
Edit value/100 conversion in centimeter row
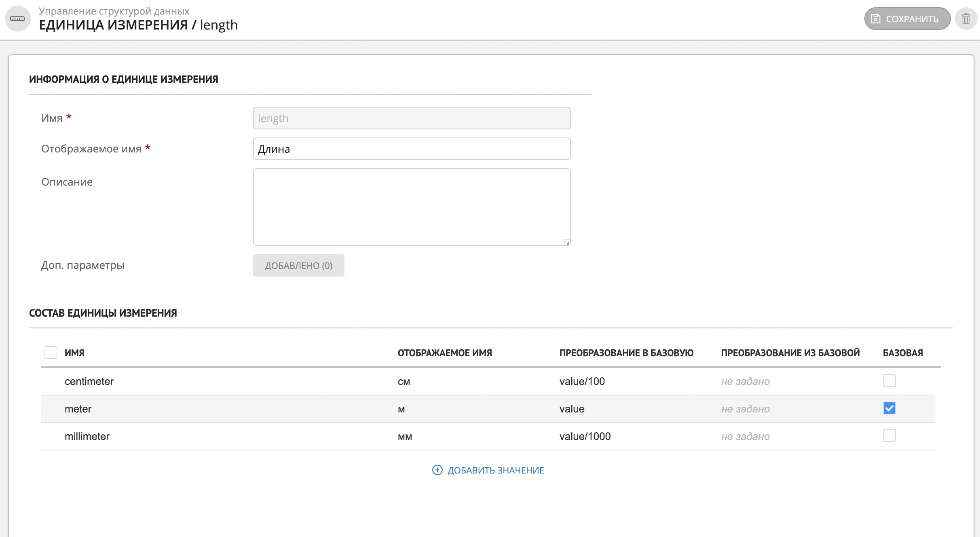582,382
